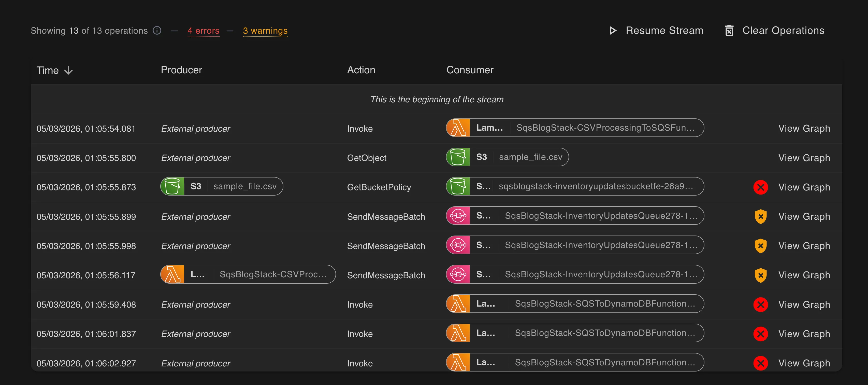Open SqsBlogStack-CSVProcessingToSQSFun consumer chip
The image size is (868, 385).
(x=575, y=128)
